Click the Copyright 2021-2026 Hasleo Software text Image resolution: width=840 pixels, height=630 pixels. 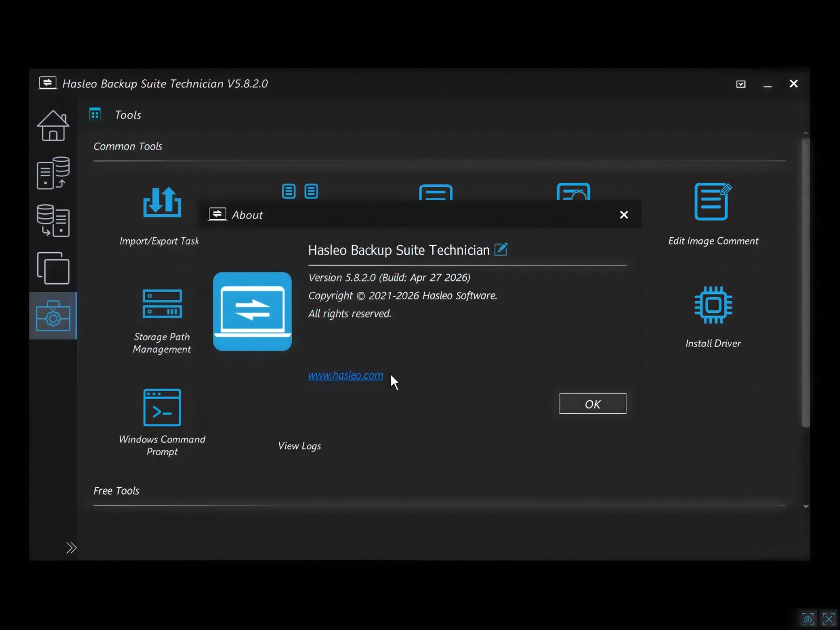[x=403, y=296]
